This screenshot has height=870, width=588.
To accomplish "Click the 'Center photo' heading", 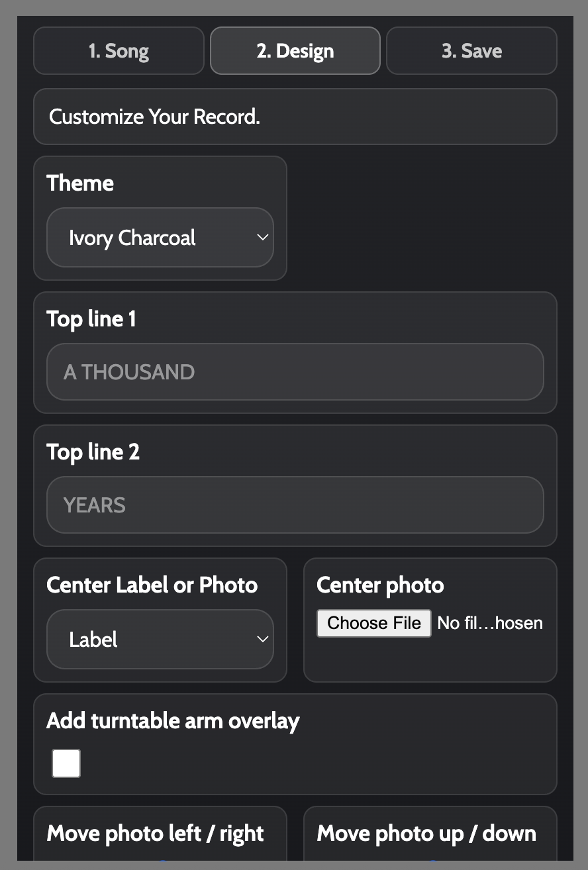I will 380,585.
